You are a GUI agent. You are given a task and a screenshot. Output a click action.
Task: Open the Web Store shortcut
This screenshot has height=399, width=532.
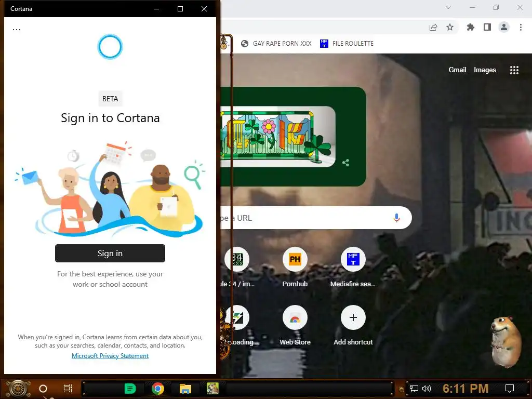pos(295,326)
